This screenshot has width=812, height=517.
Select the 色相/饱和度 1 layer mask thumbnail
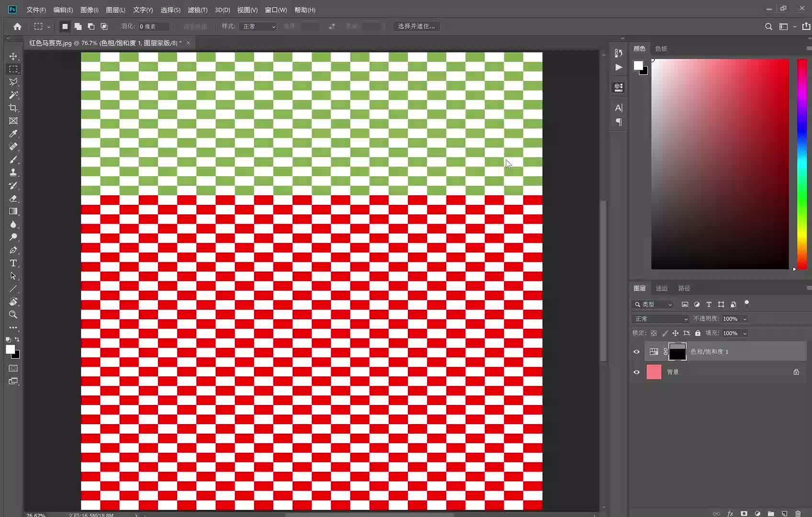point(677,352)
